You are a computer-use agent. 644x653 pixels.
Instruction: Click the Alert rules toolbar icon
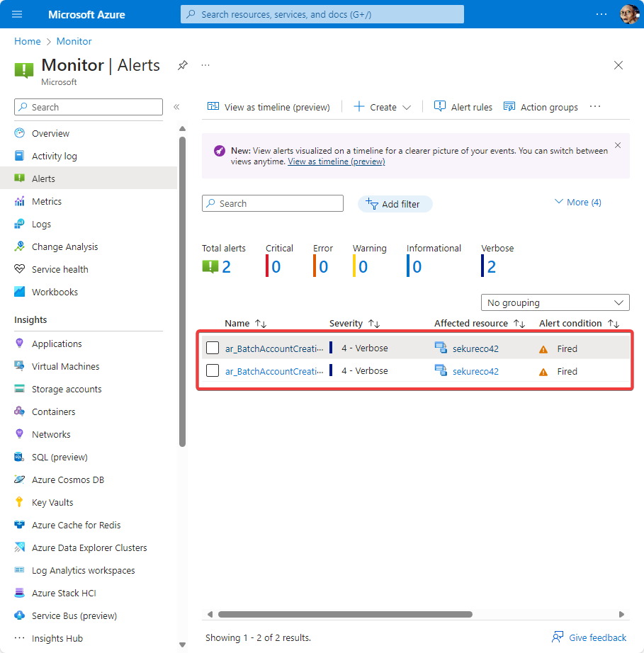[440, 107]
